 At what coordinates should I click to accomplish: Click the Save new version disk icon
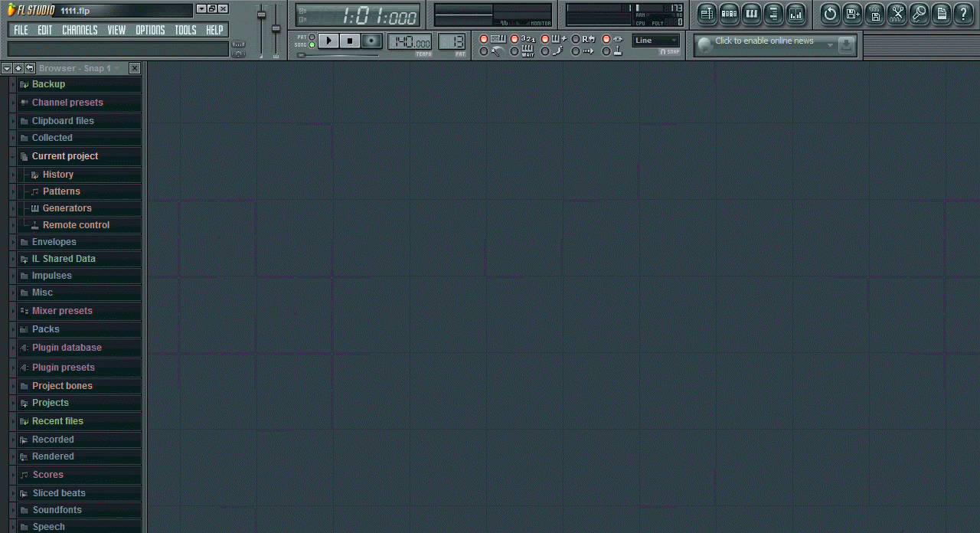(852, 14)
